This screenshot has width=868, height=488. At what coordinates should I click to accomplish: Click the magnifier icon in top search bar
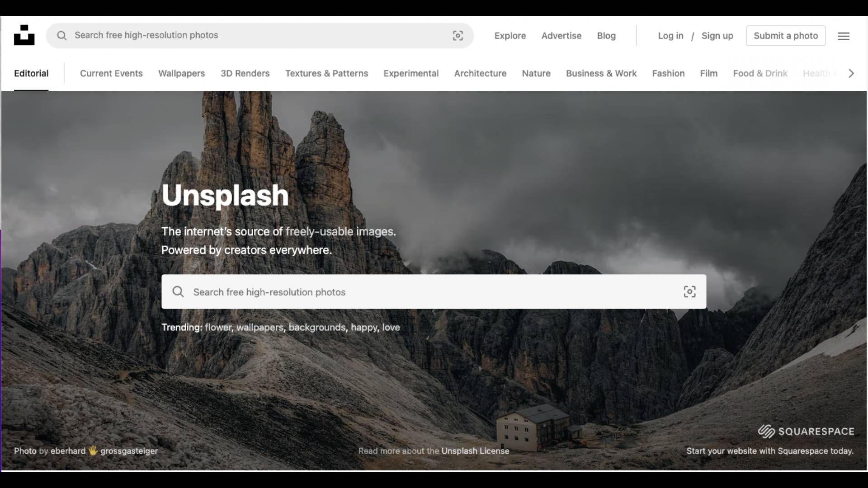62,36
